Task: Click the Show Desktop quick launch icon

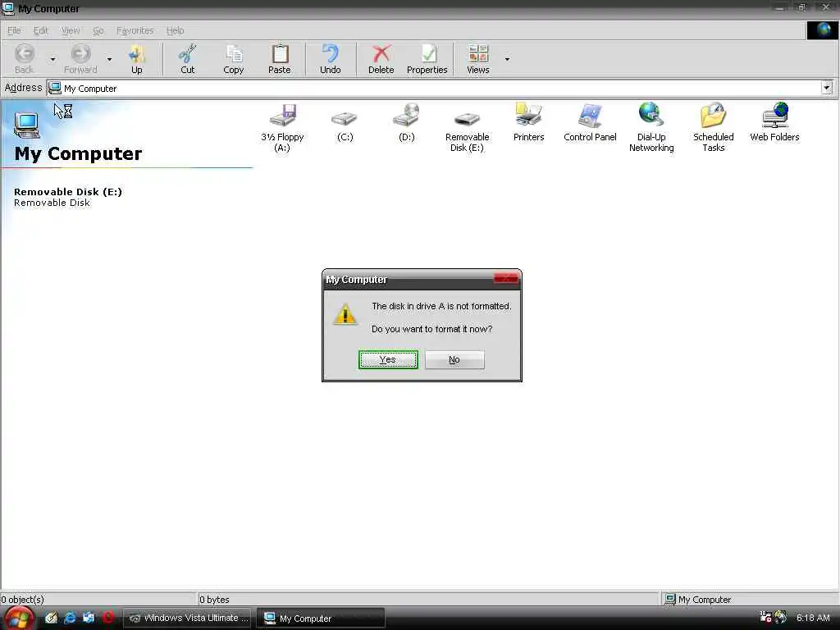Action: 51,618
